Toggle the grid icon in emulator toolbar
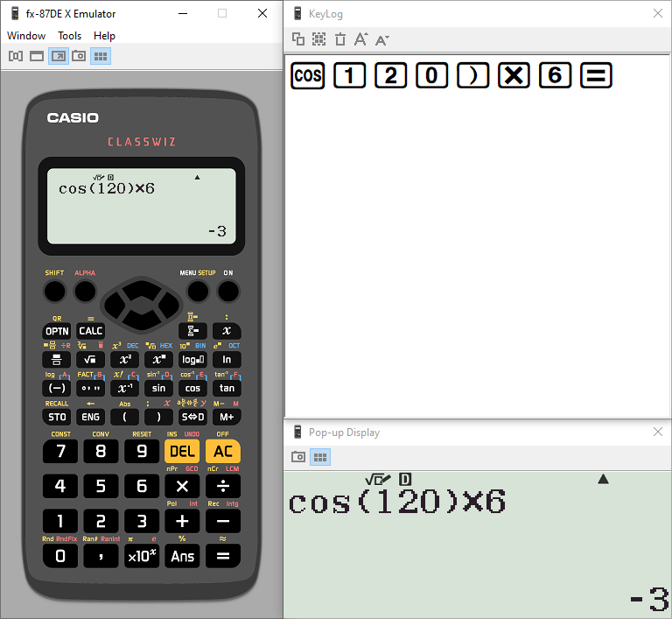672x619 pixels. pos(101,56)
